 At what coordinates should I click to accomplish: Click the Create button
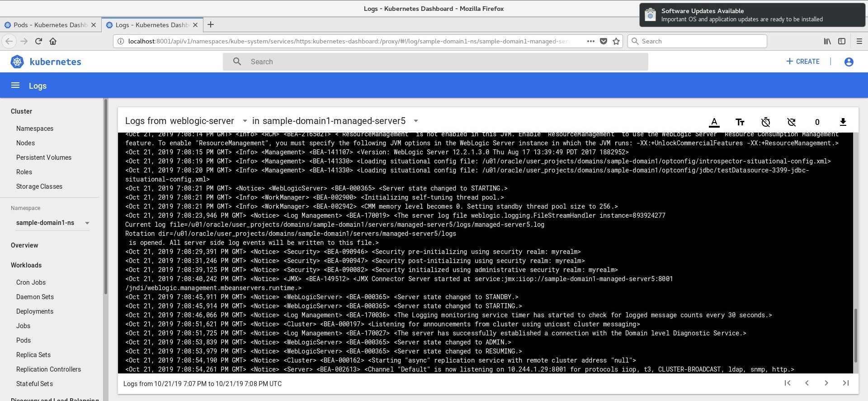(x=803, y=62)
